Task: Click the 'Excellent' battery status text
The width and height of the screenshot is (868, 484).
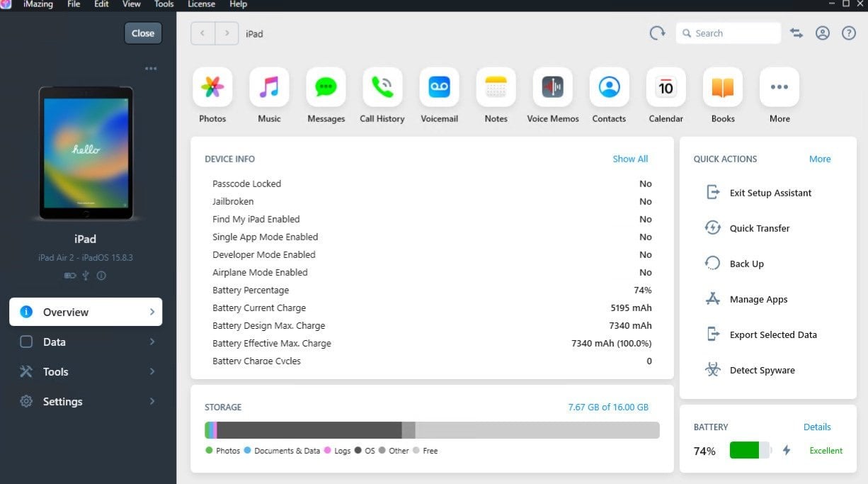Action: (x=826, y=450)
